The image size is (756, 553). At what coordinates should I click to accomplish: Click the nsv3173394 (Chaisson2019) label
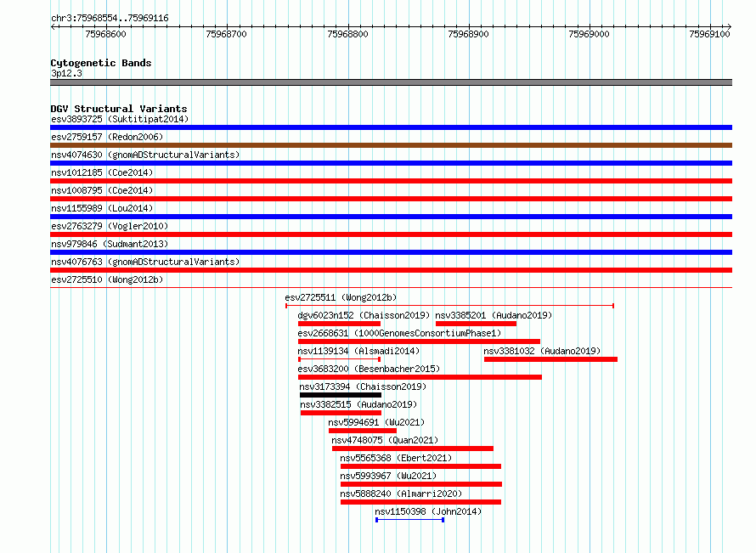point(363,387)
